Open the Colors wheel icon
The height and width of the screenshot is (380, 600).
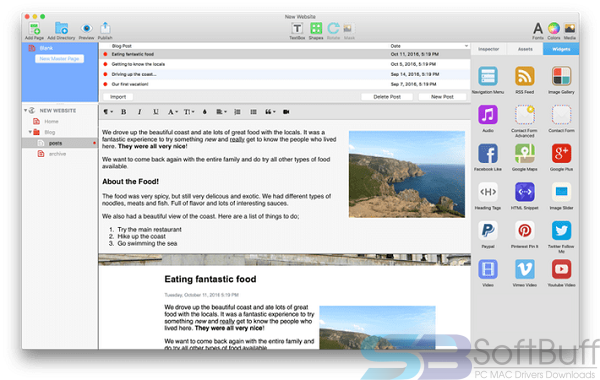[554, 28]
